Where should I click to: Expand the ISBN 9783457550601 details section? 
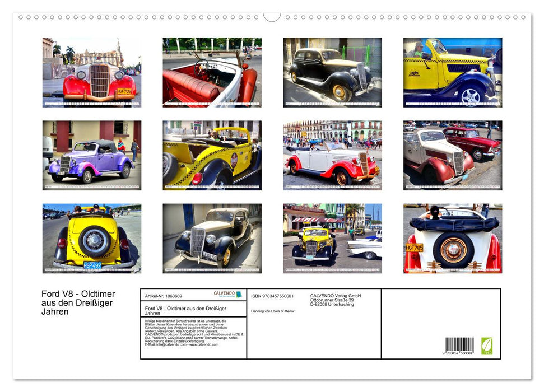click(271, 296)
